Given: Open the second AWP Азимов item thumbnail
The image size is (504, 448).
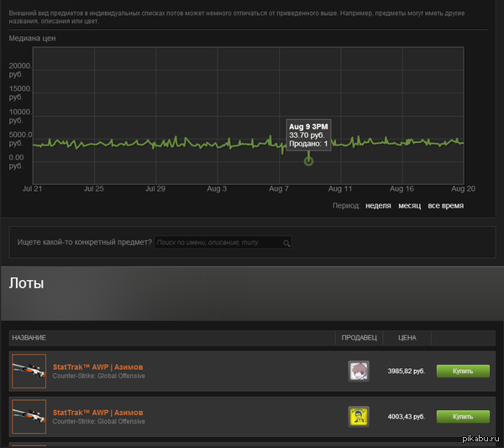Looking at the screenshot, I should (x=29, y=416).
